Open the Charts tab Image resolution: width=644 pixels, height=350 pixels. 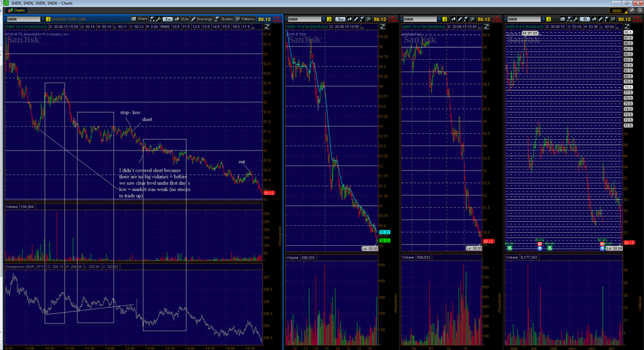17,10
